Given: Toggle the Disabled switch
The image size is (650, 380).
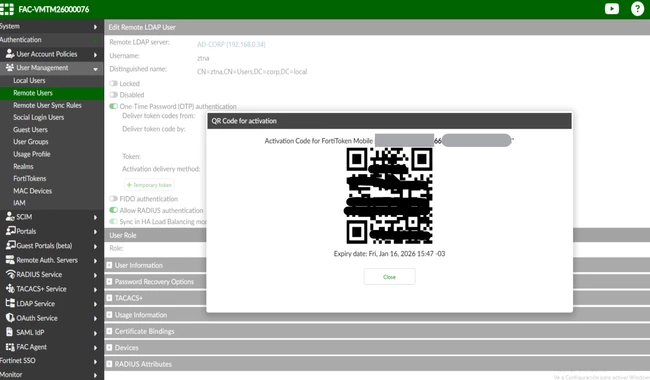Looking at the screenshot, I should pyautogui.click(x=113, y=94).
